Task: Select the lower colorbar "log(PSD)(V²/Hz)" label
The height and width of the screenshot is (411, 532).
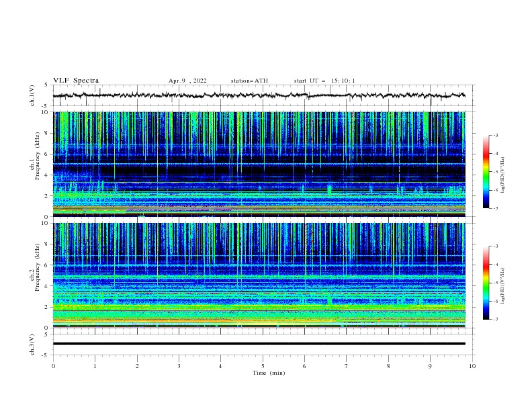Action: coord(503,286)
